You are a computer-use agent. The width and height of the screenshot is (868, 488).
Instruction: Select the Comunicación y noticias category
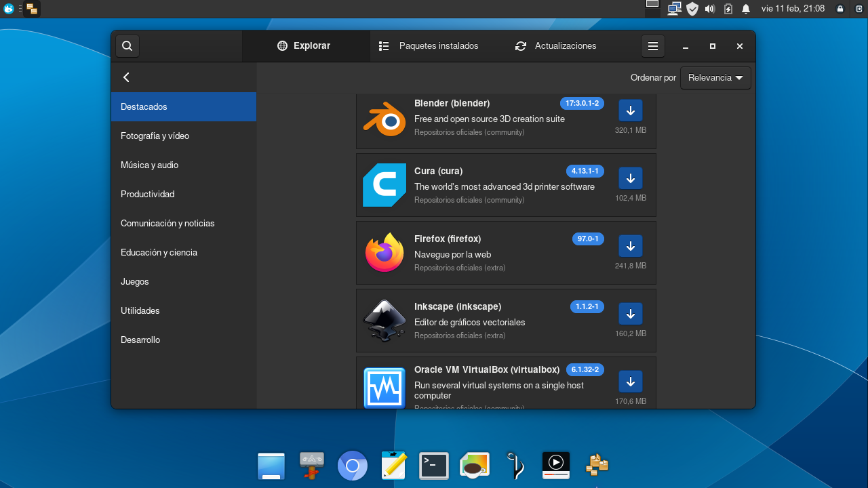click(184, 224)
